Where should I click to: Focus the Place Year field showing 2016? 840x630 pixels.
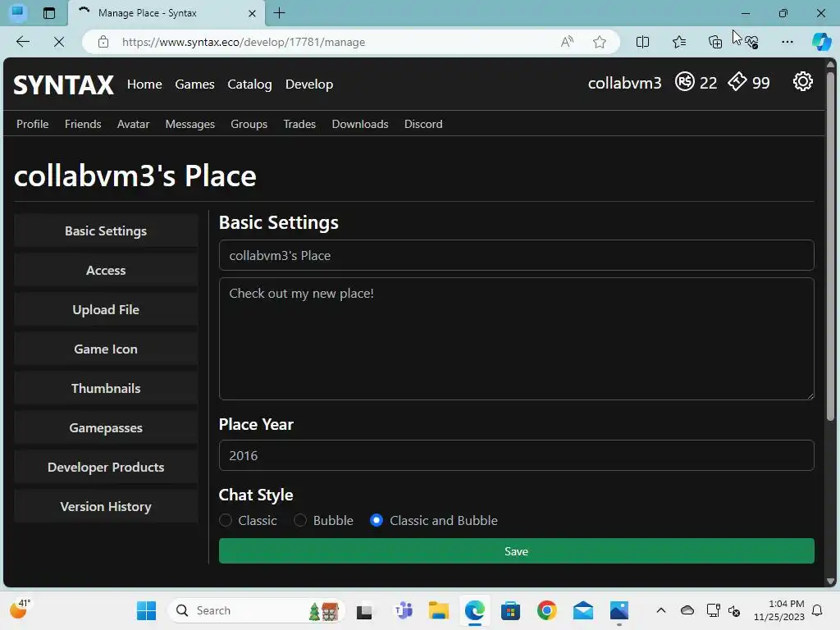coord(517,455)
